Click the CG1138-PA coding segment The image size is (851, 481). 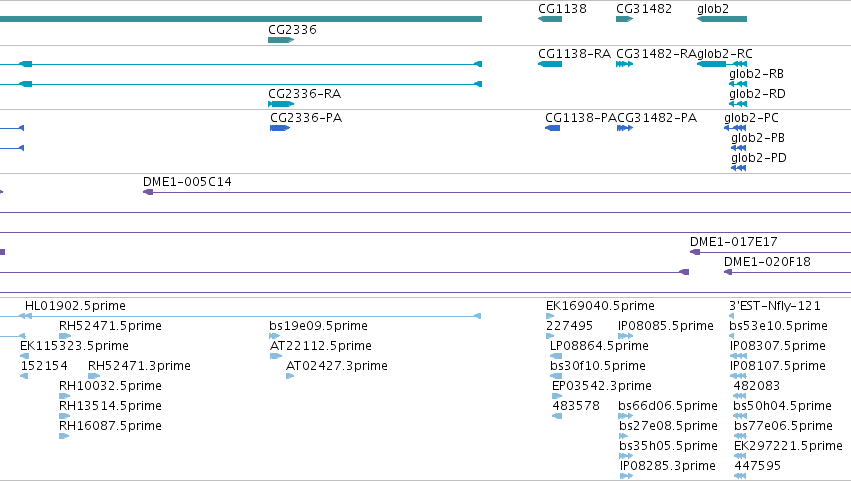(x=552, y=128)
